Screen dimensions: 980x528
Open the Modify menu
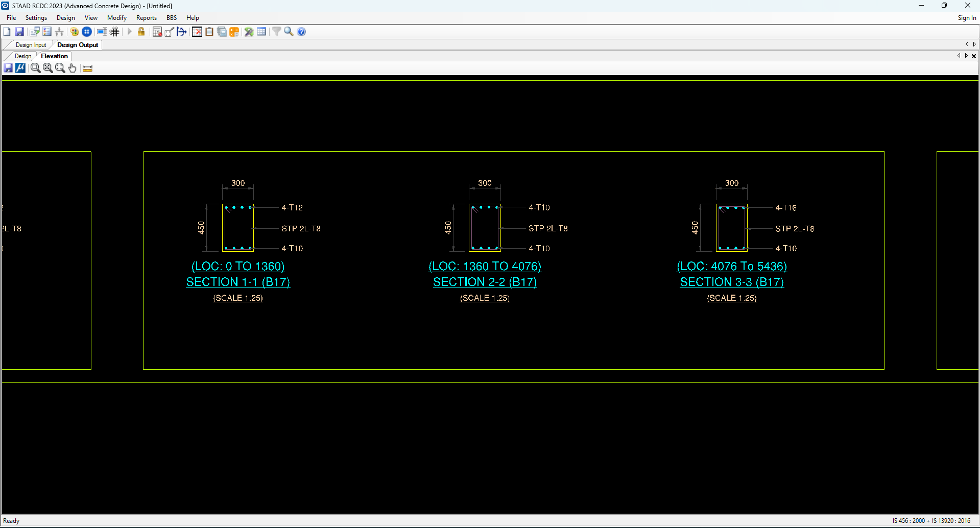[116, 18]
